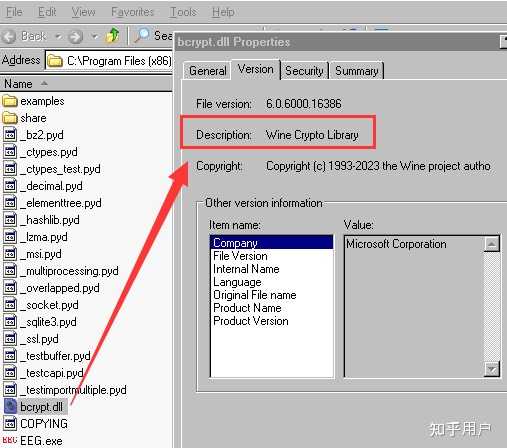Select the _lzma.pyd file icon

pos(10,237)
